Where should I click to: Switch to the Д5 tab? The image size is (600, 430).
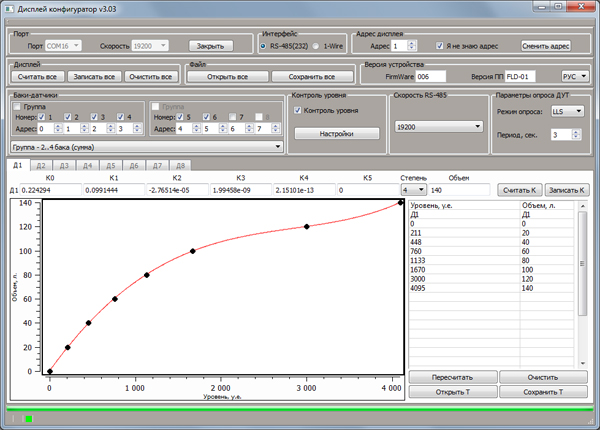click(111, 166)
